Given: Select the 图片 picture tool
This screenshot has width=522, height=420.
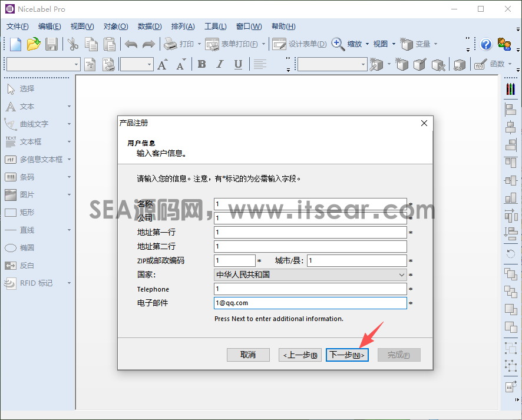Looking at the screenshot, I should pos(19,195).
